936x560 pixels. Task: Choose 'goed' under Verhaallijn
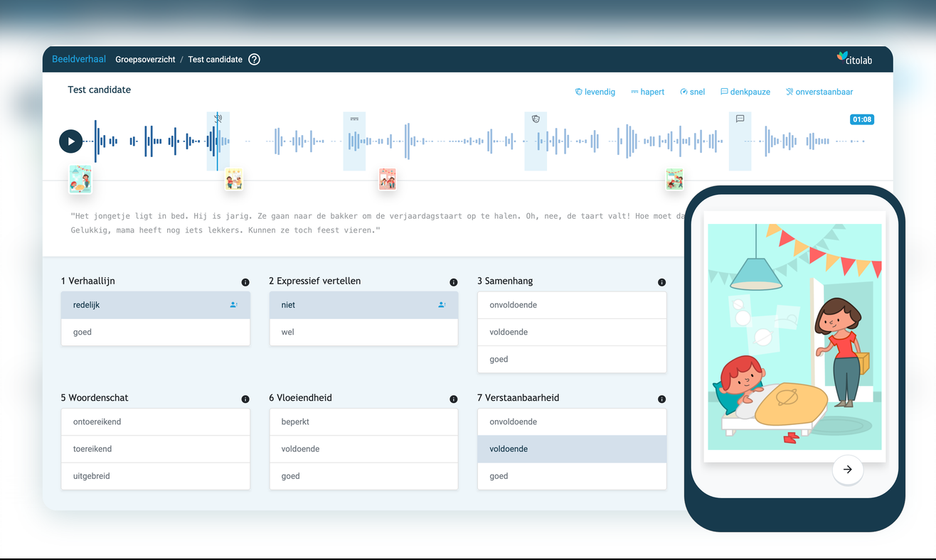tap(155, 332)
